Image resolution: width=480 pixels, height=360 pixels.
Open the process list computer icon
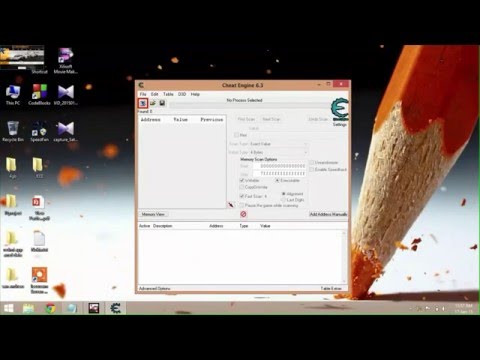143,103
